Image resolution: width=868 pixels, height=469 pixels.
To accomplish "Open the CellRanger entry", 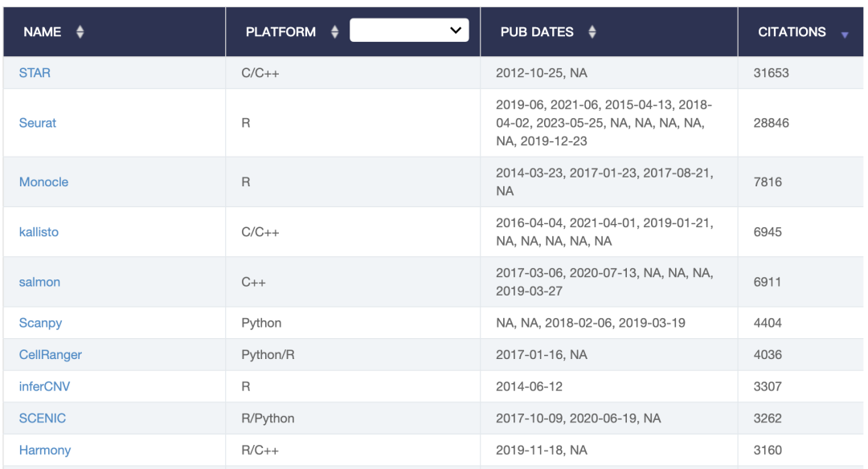I will [50, 355].
